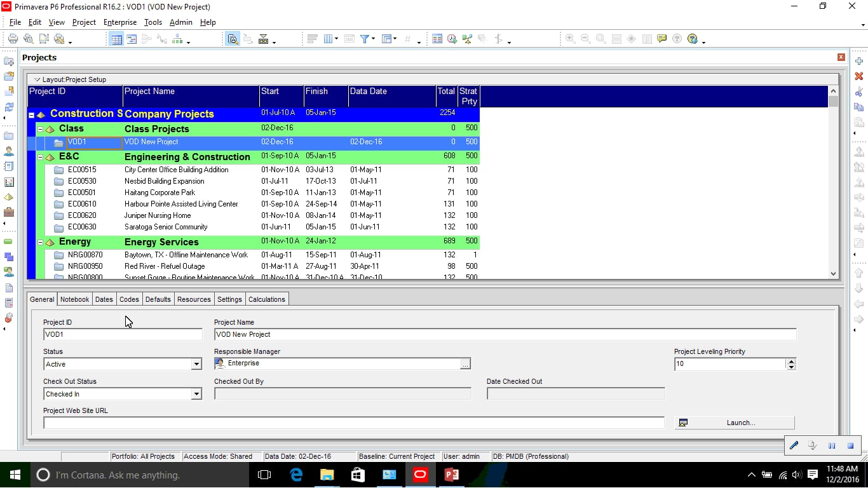The height and width of the screenshot is (488, 868).
Task: Switch to the Calculations tab
Action: pos(267,299)
